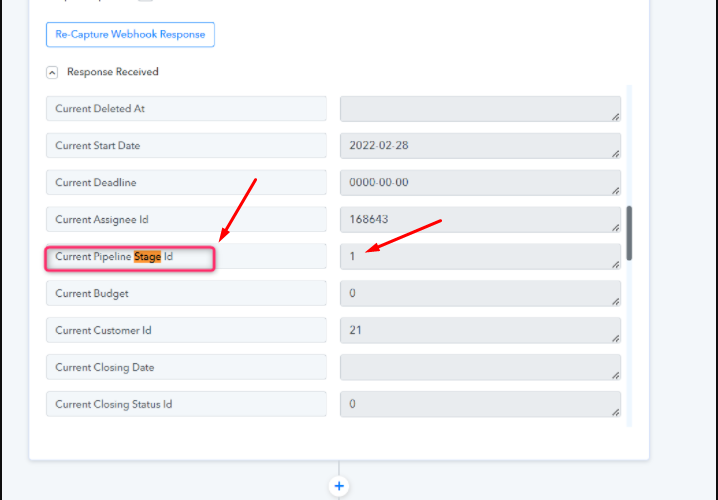The height and width of the screenshot is (500, 718).
Task: Click the plus icon to add step
Action: (x=339, y=486)
